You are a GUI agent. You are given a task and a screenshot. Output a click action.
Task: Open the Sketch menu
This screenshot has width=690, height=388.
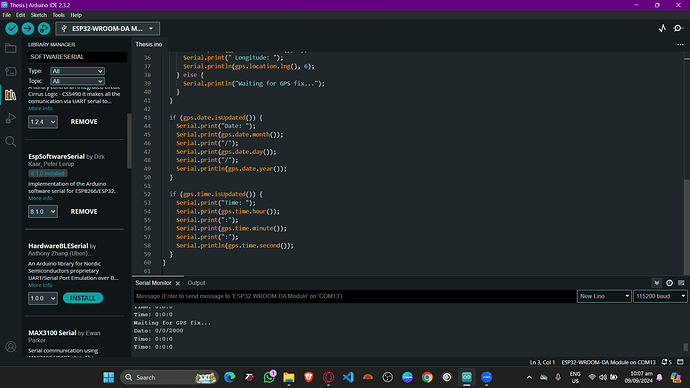pos(39,15)
